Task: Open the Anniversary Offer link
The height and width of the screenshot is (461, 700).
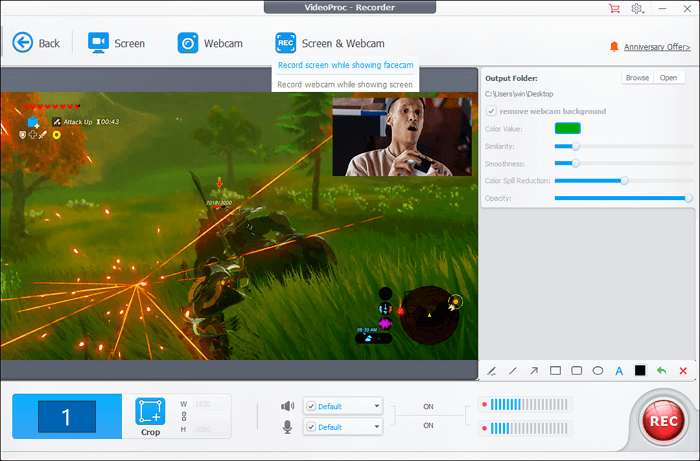Action: tap(657, 47)
